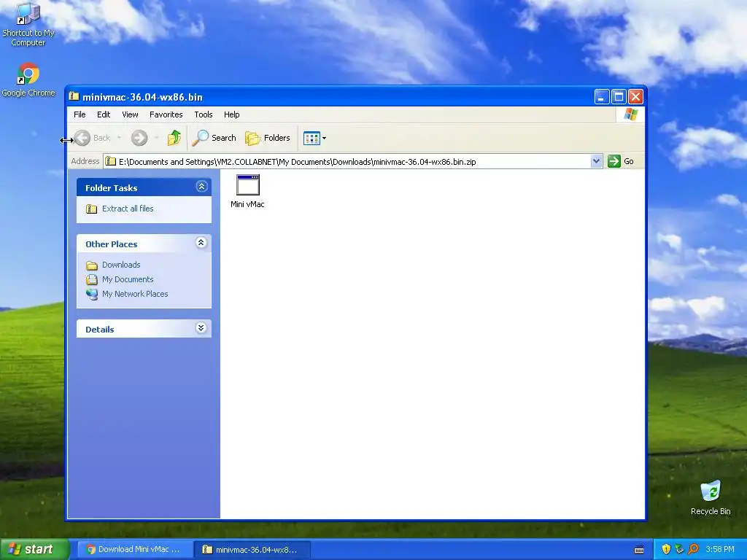Open the Start menu
The image size is (747, 560).
(x=35, y=549)
